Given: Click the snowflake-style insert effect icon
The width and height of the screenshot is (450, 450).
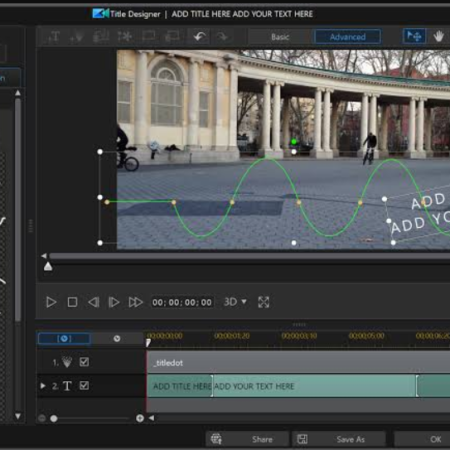Looking at the screenshot, I should click(x=125, y=36).
